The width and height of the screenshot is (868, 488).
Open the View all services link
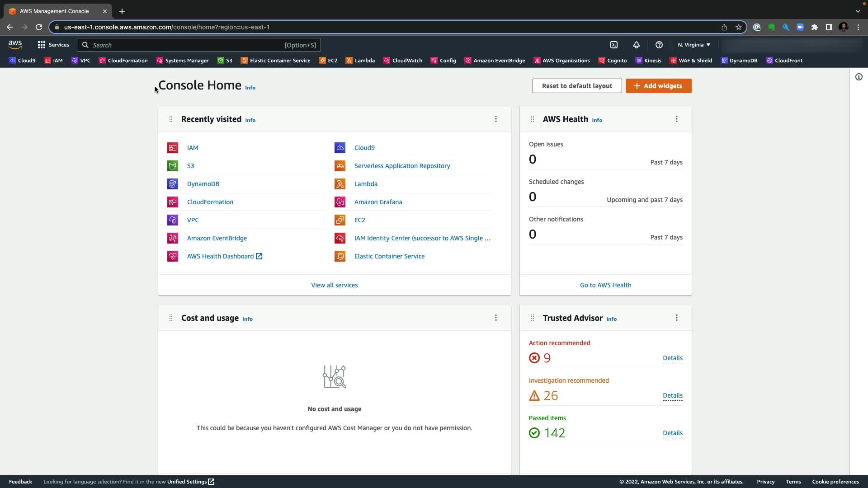pyautogui.click(x=334, y=285)
